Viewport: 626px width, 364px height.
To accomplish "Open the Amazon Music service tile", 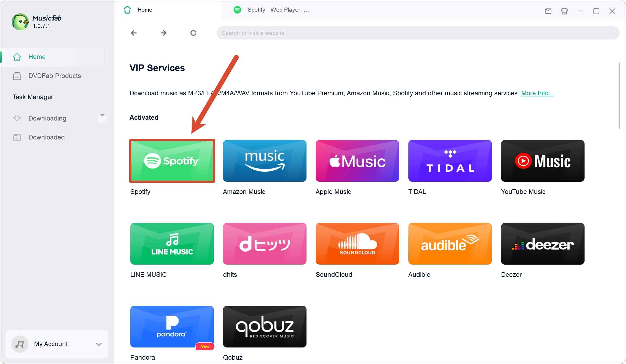I will coord(265,161).
